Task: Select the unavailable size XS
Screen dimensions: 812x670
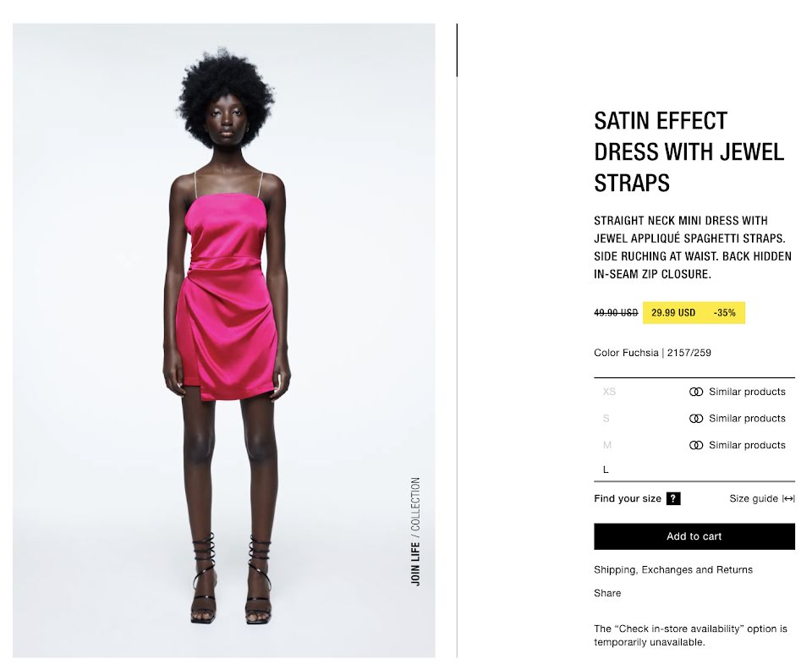Action: coord(609,392)
